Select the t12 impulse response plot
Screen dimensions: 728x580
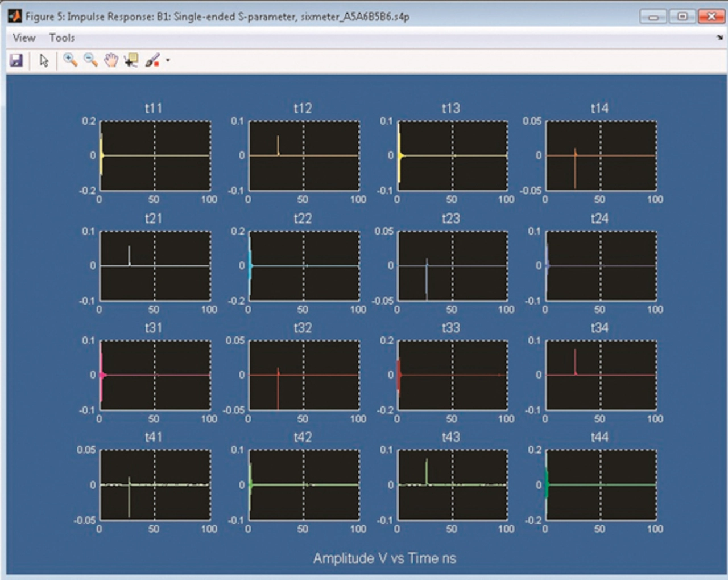click(304, 155)
